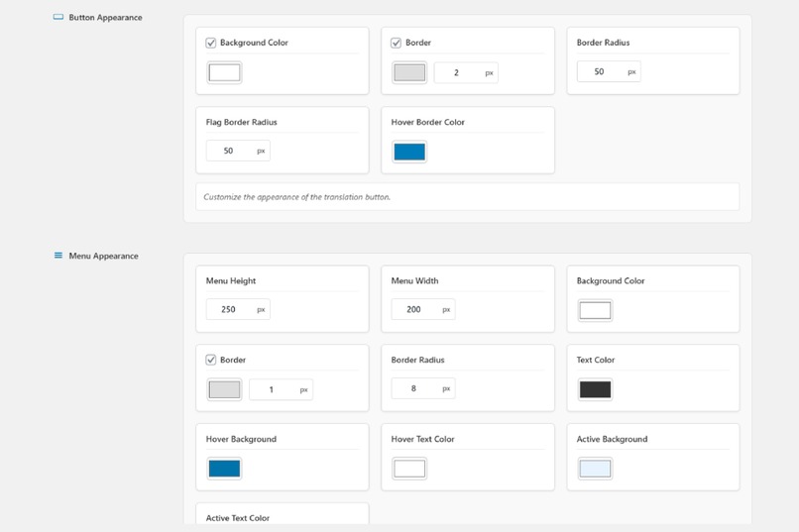Click the Active Text Color label
Viewport: 799px width, 532px height.
click(x=238, y=518)
